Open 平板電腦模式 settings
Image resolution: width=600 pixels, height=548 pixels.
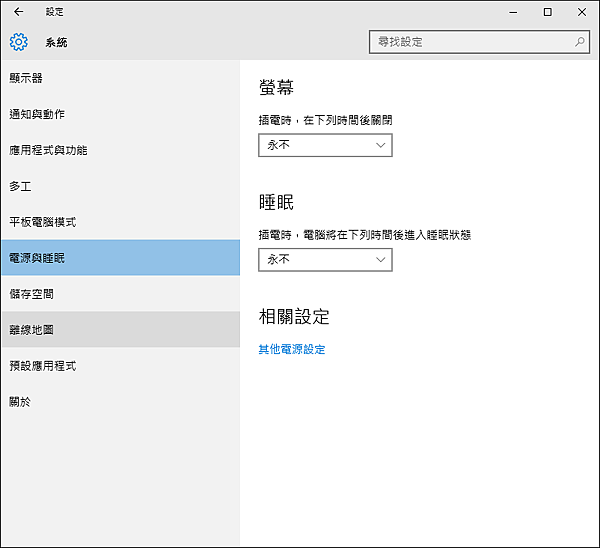[x=120, y=222]
